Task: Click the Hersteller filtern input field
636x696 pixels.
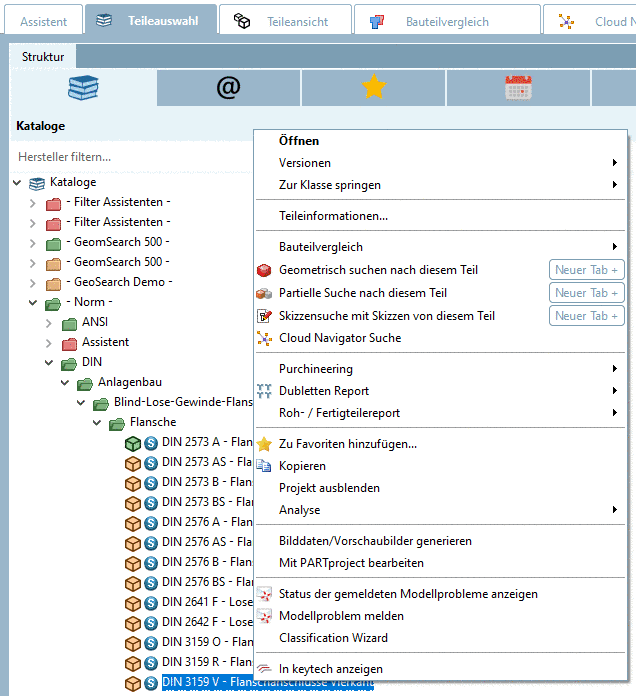Action: (132, 157)
